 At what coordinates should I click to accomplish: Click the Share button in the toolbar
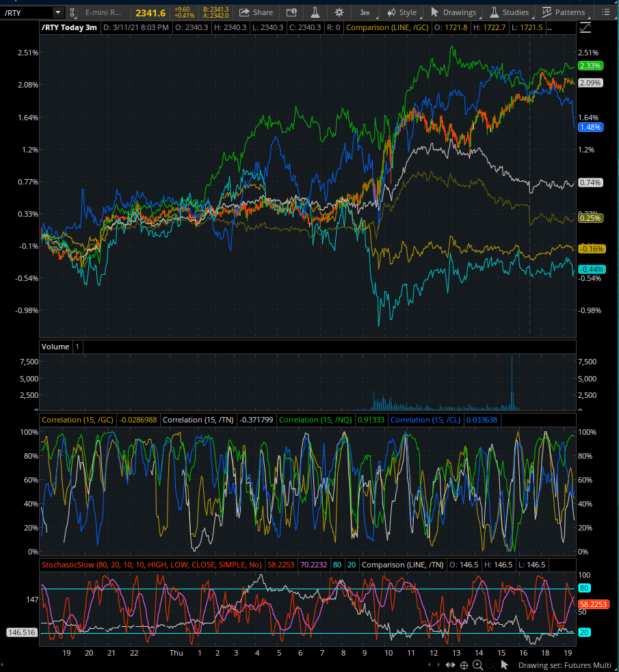pos(256,12)
